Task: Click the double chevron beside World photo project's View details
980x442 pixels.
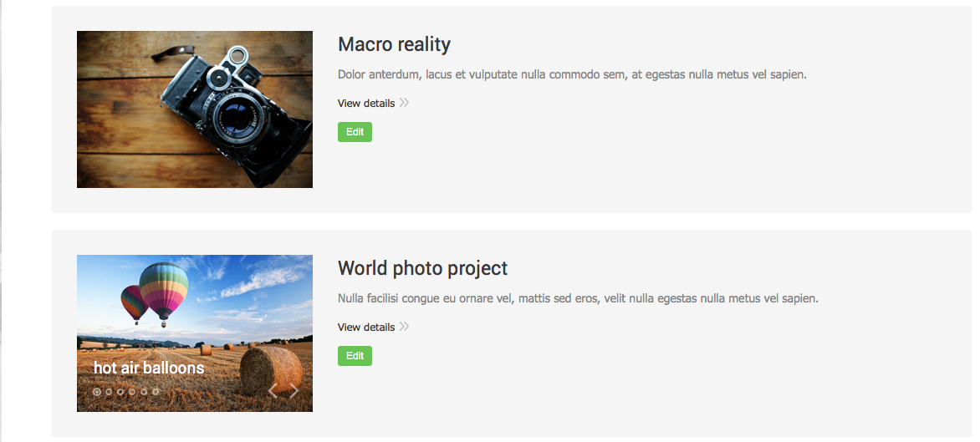Action: point(405,327)
